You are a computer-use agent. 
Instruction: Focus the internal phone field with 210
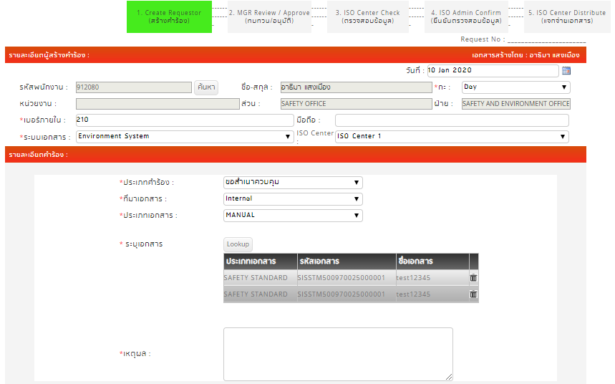tap(185, 120)
